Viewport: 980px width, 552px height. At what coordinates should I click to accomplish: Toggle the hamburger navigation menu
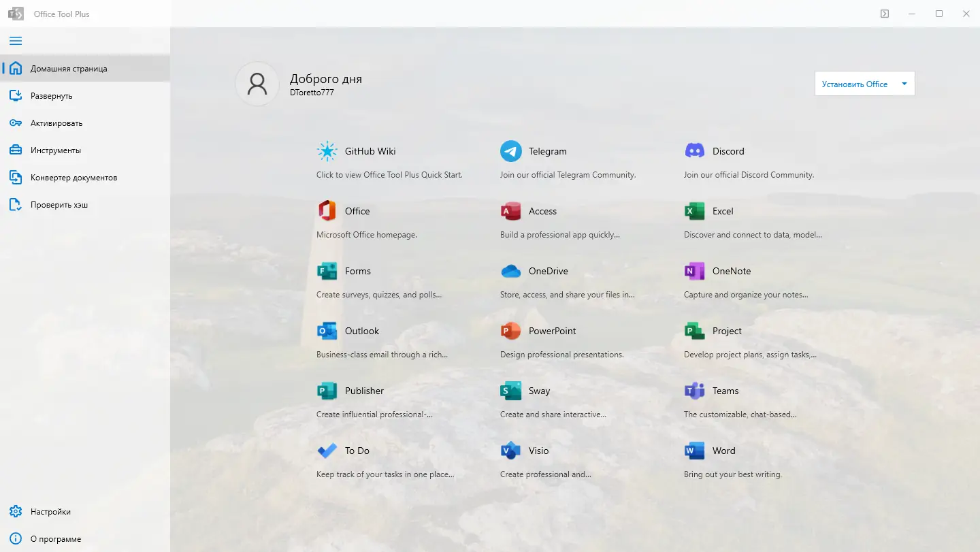click(16, 41)
